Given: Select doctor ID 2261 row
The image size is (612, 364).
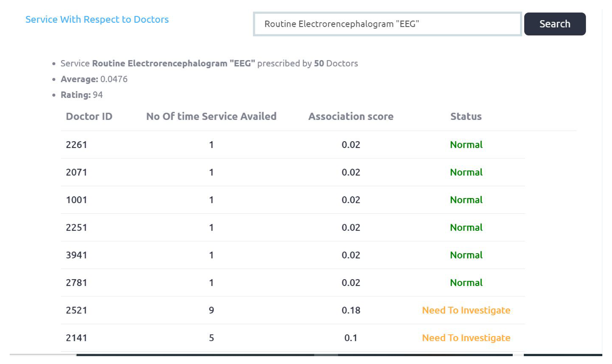Looking at the screenshot, I should [x=76, y=145].
